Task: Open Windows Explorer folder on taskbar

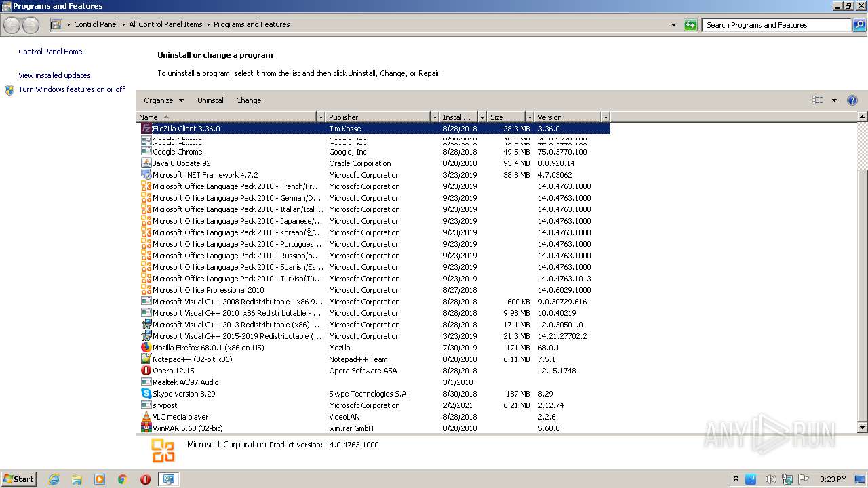Action: click(77, 479)
